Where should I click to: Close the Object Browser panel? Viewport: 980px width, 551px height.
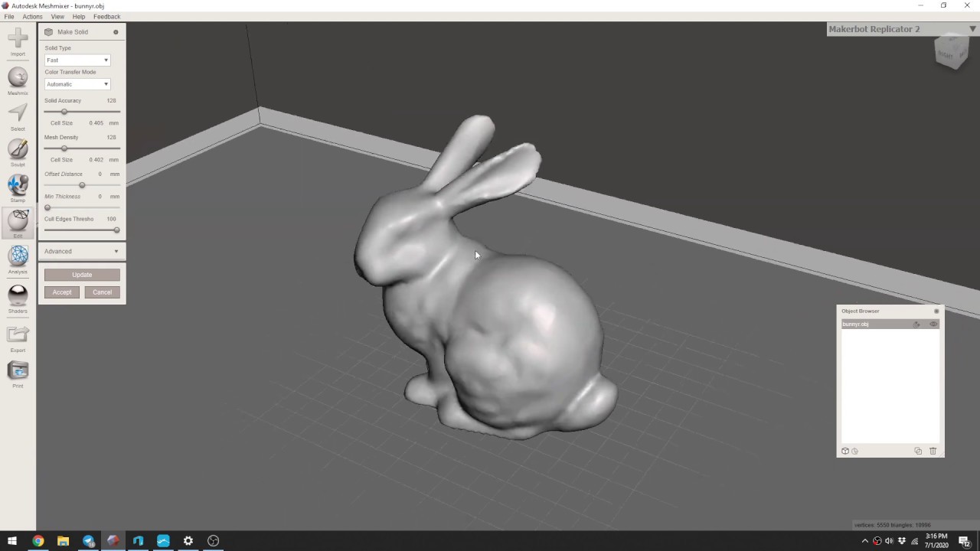(936, 311)
